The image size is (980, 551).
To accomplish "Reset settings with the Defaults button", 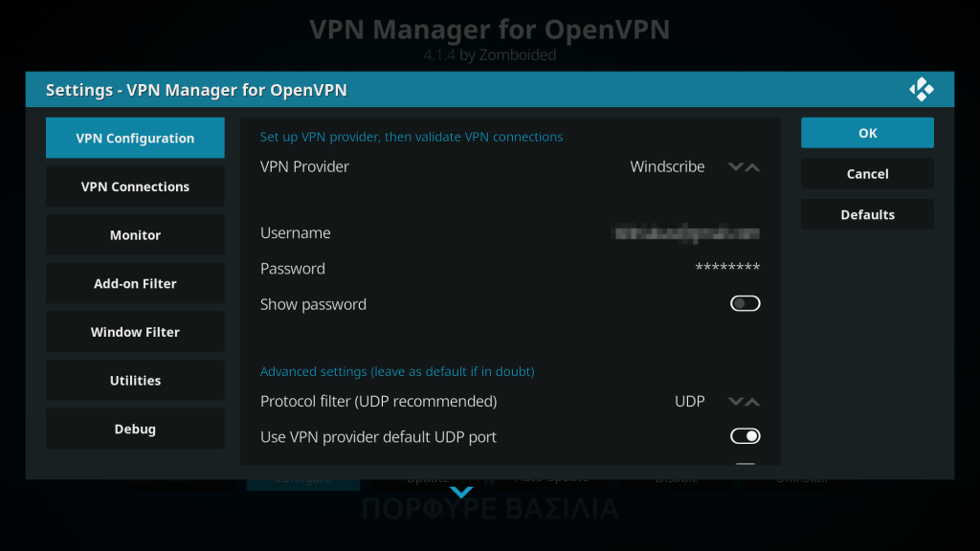I will (867, 214).
